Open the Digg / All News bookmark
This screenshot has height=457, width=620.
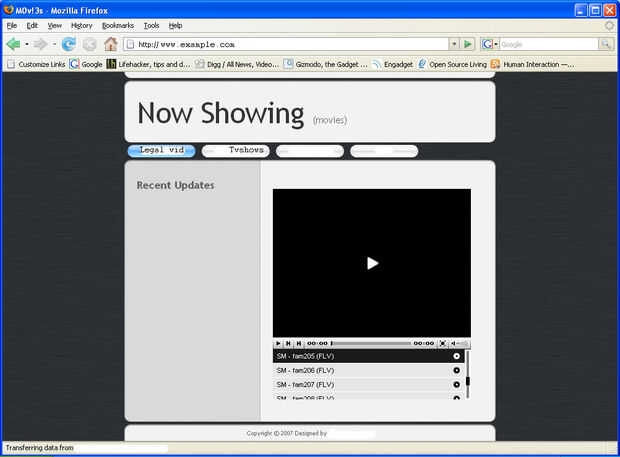[x=237, y=64]
